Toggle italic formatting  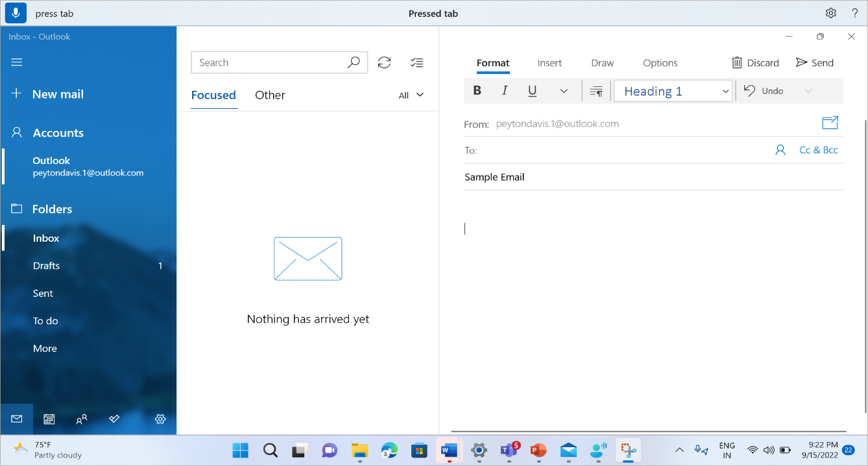tap(504, 91)
